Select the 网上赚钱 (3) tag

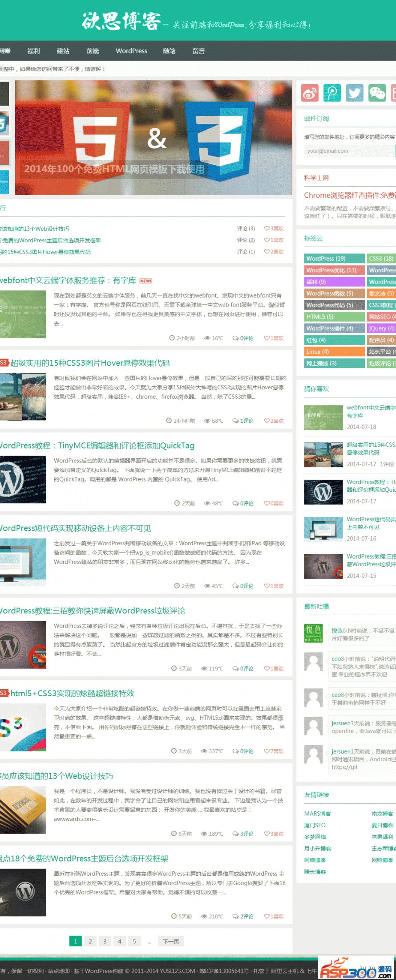(x=335, y=363)
